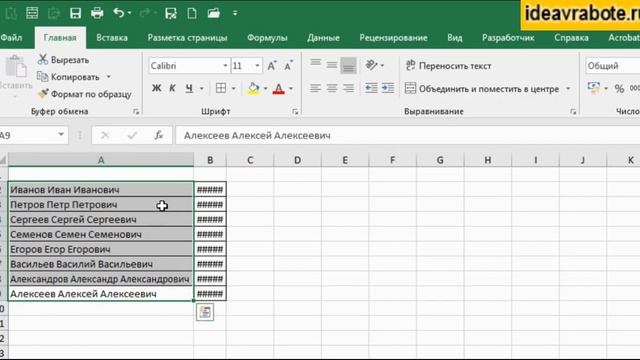The image size is (640, 360).
Task: Toggle italic with К button
Action: pos(173,88)
